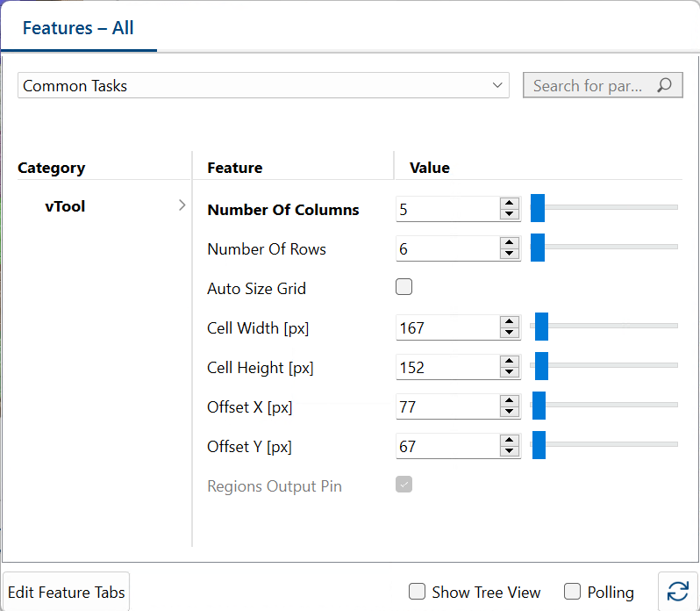Toggle the Show Tree View checkbox
Viewport: 700px width, 611px height.
(418, 592)
